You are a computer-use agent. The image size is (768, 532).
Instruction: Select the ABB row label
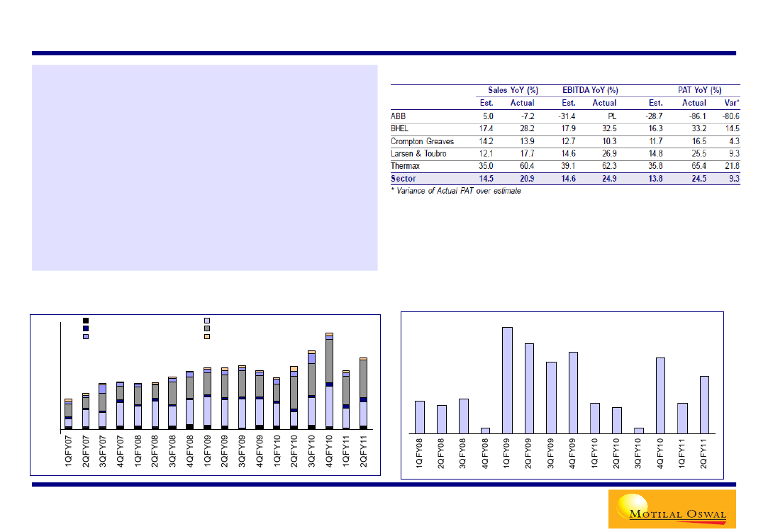(x=399, y=115)
